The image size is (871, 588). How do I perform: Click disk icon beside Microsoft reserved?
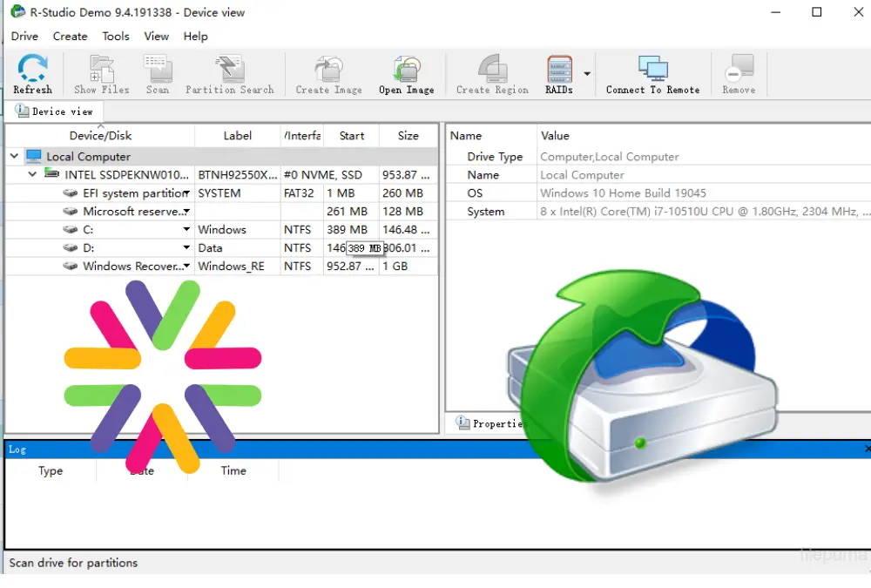tap(70, 211)
